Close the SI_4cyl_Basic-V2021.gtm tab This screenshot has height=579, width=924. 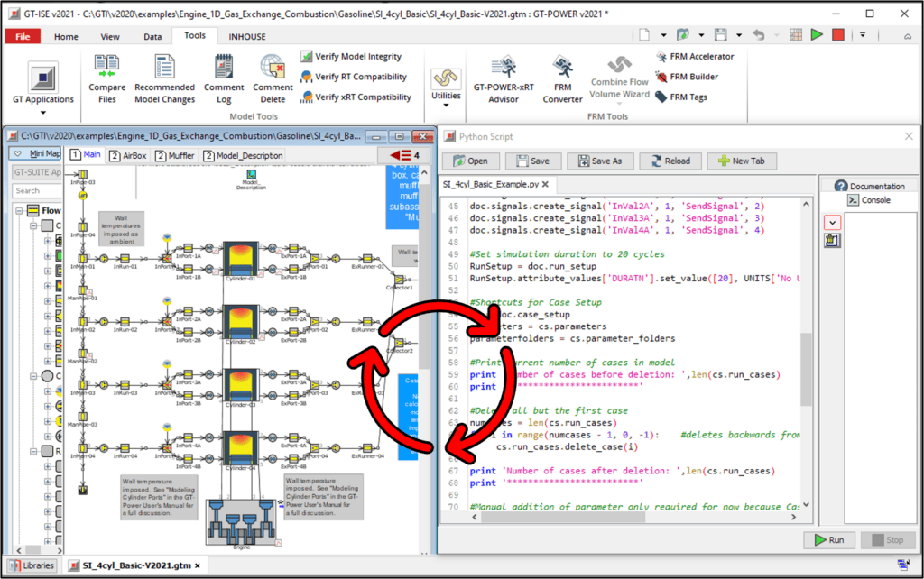click(198, 565)
